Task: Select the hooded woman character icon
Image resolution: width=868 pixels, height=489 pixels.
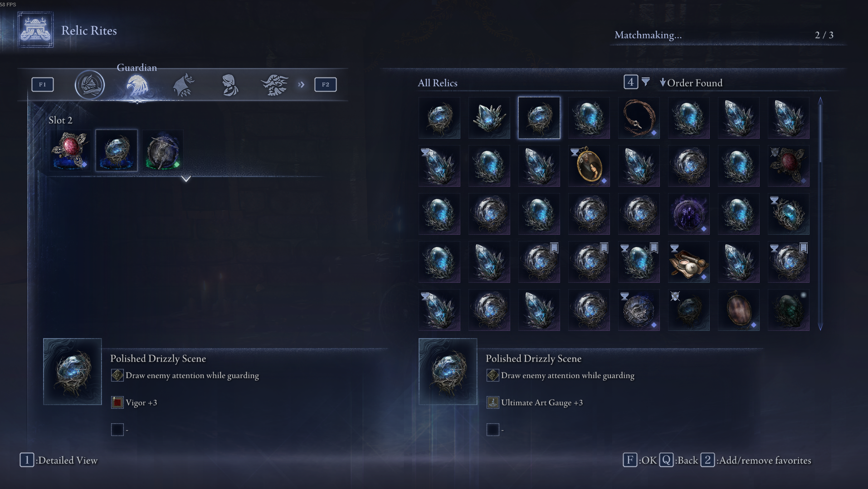Action: coord(230,85)
